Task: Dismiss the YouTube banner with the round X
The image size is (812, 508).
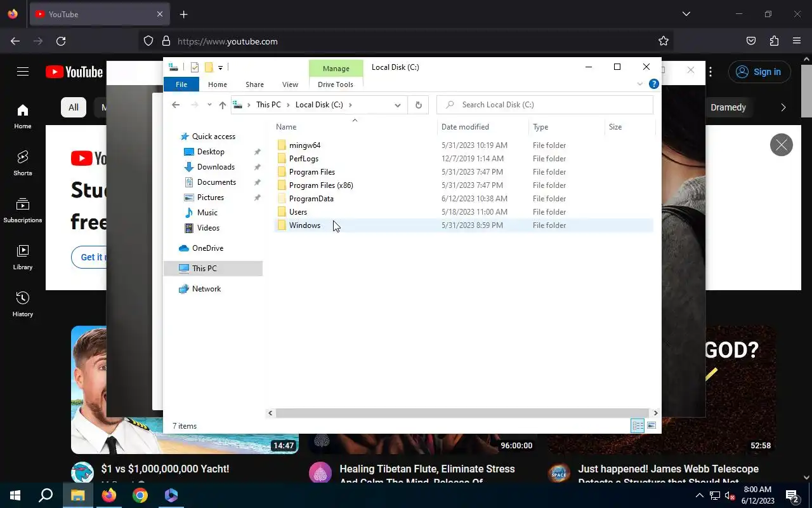Action: (x=782, y=145)
